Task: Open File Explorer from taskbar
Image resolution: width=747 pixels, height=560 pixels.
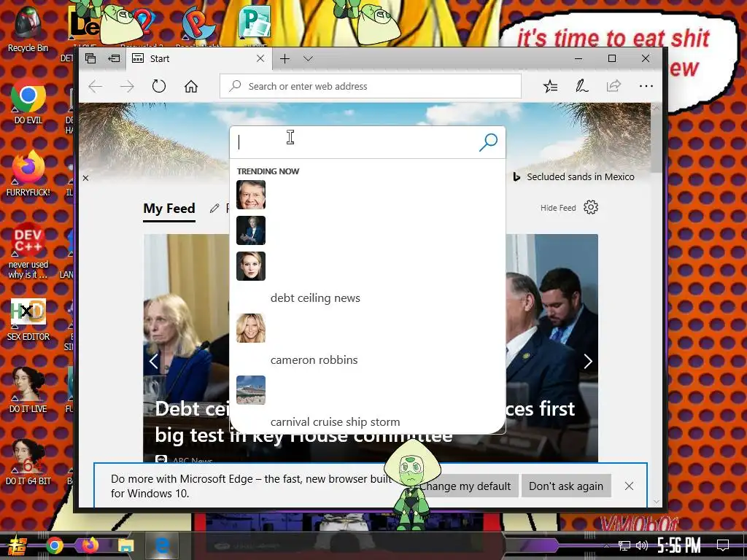Action: click(125, 545)
